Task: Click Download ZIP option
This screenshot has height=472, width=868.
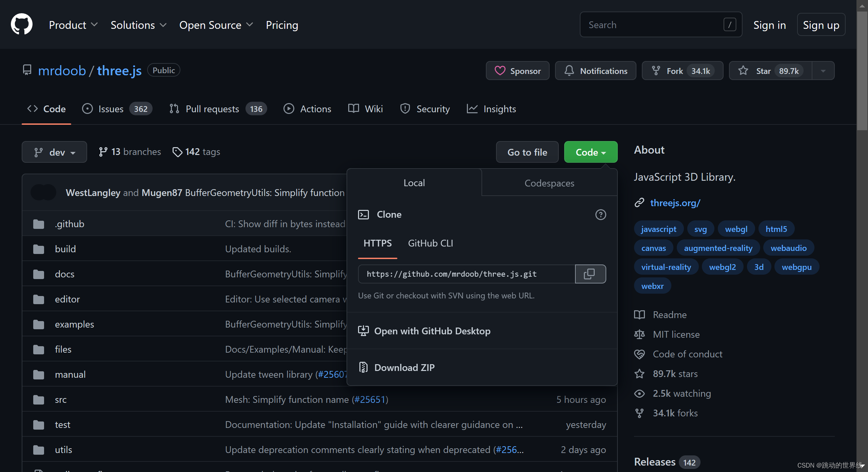Action: pyautogui.click(x=481, y=367)
